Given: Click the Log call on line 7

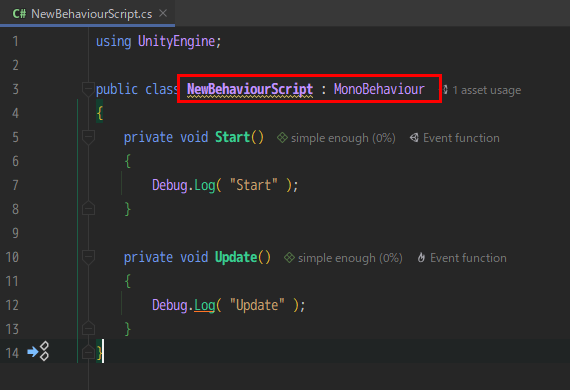Looking at the screenshot, I should (205, 185).
